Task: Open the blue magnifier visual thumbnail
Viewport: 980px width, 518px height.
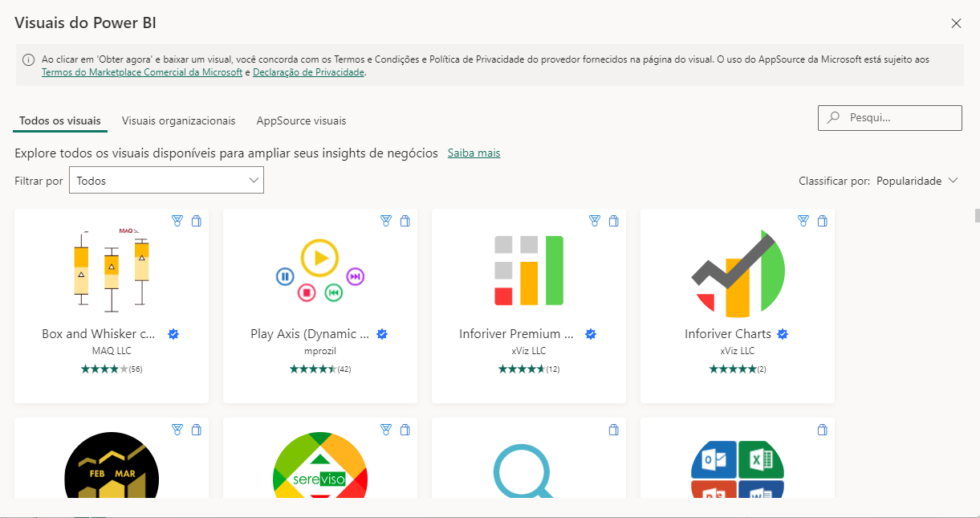Action: pyautogui.click(x=523, y=470)
